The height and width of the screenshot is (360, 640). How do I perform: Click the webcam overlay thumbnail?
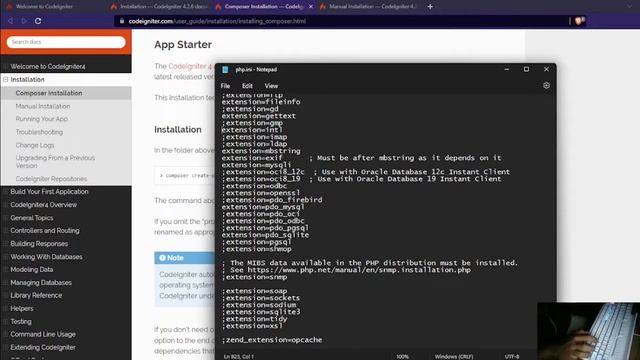(x=589, y=331)
